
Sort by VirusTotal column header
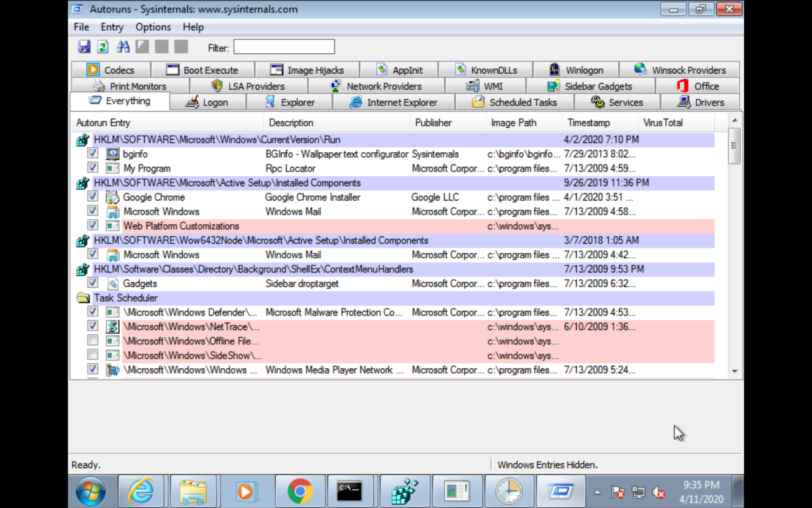(676, 123)
